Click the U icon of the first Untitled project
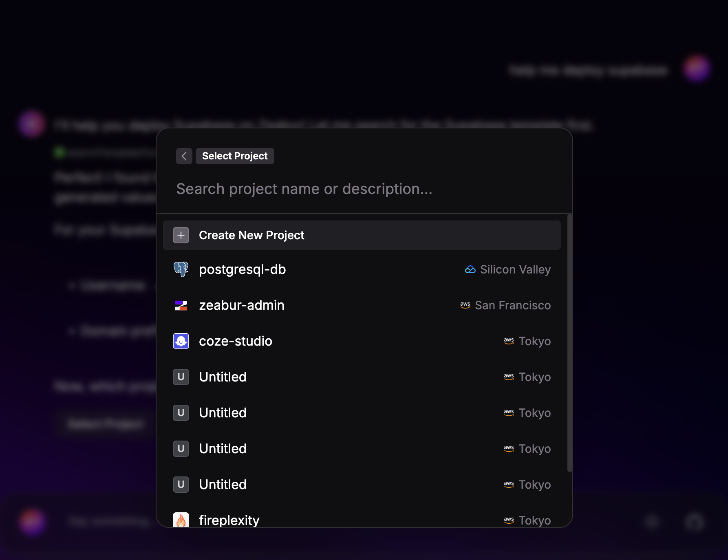Screen dimensions: 728x560 point(181,377)
